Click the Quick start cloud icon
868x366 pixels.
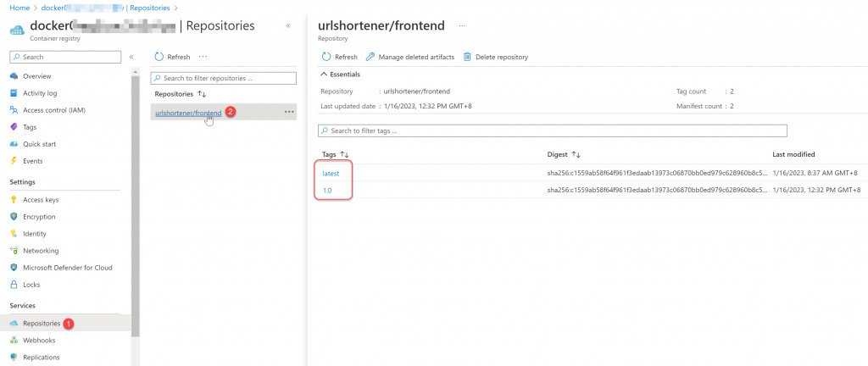[14, 144]
